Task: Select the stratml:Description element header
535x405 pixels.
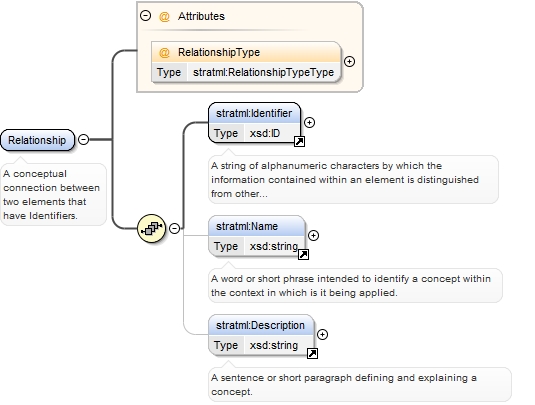Action: pos(261,325)
